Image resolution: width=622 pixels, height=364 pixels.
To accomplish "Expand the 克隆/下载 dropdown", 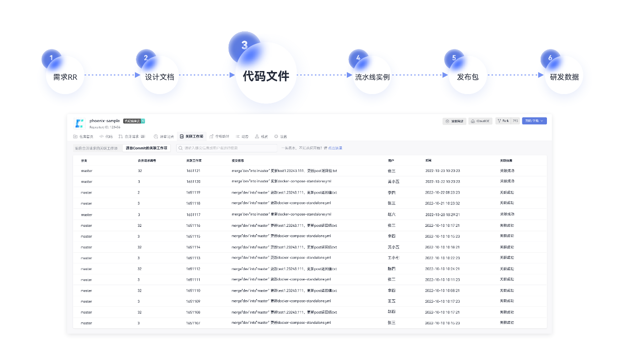I will point(534,121).
